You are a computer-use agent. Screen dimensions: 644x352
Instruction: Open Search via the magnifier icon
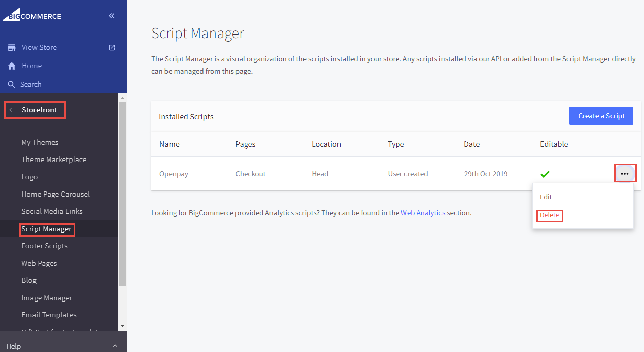point(11,84)
